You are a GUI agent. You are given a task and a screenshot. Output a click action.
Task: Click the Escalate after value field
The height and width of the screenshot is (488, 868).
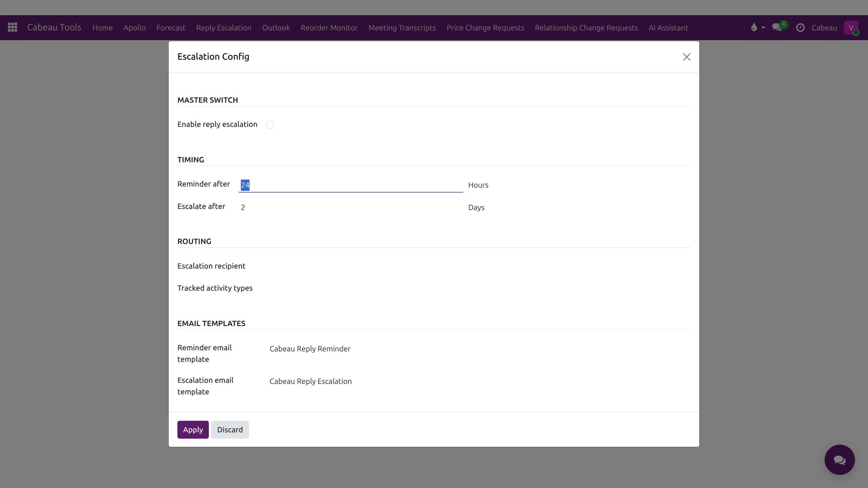click(x=351, y=207)
